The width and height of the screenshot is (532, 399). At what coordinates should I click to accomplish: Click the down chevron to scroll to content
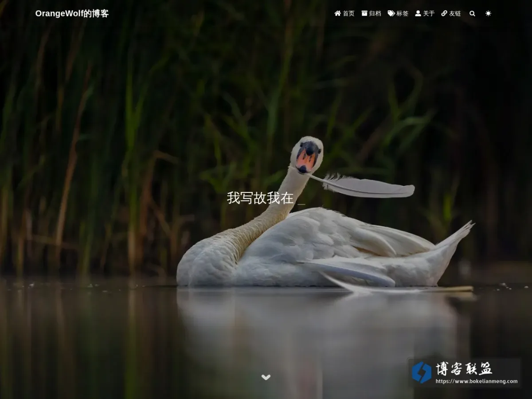click(x=266, y=377)
